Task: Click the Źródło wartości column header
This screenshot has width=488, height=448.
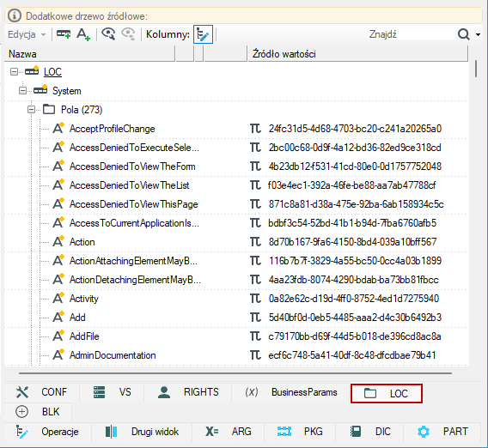Action: (x=358, y=54)
